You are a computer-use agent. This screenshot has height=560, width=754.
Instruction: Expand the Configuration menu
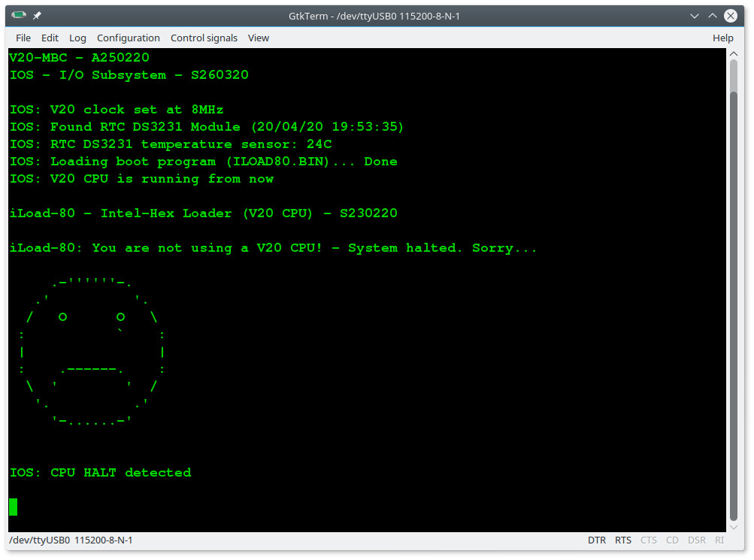point(129,38)
